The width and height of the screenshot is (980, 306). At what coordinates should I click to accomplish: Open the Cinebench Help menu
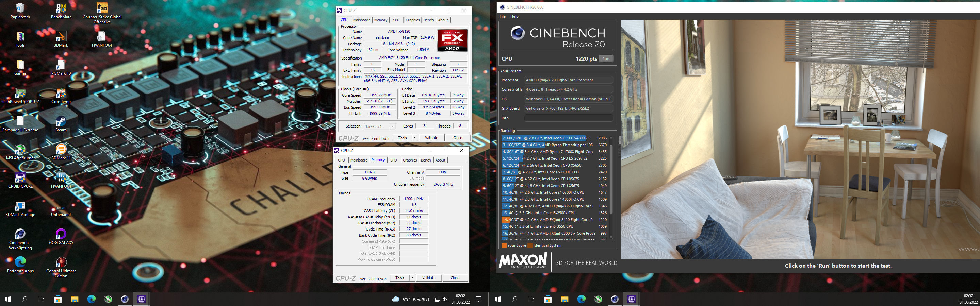coord(514,16)
